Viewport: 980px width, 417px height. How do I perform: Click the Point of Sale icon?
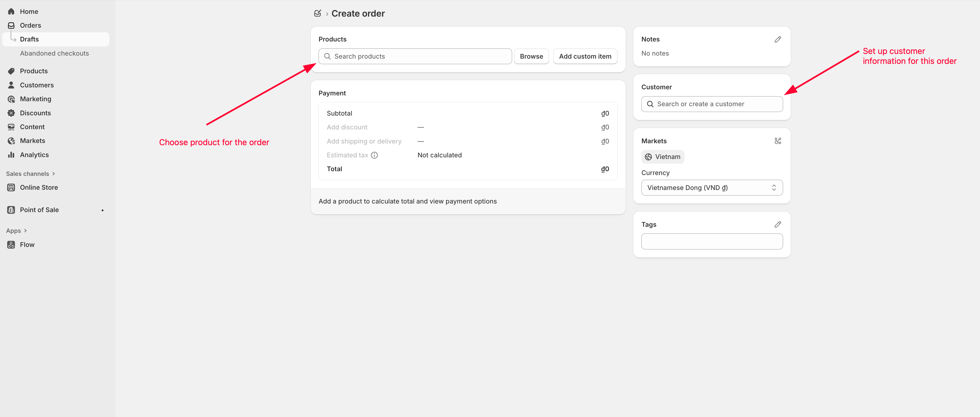tap(11, 210)
